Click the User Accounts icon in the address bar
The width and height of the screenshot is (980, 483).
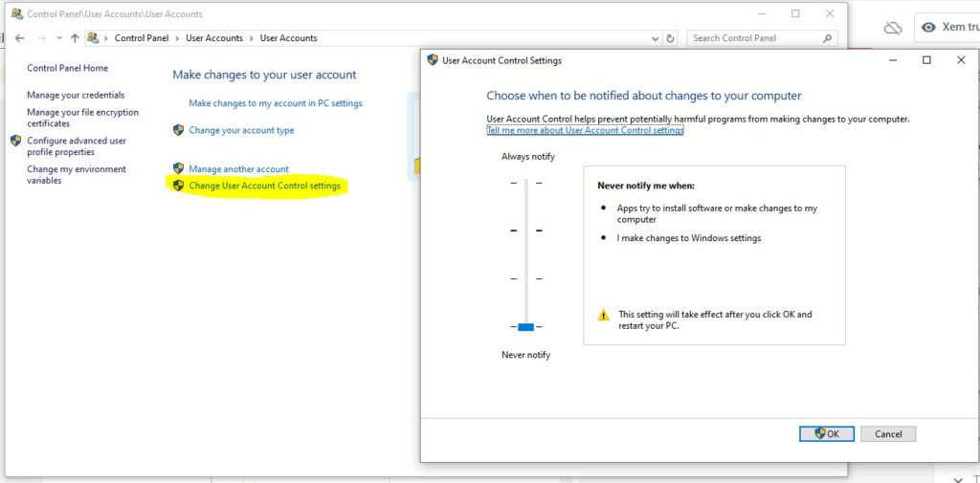pyautogui.click(x=93, y=37)
